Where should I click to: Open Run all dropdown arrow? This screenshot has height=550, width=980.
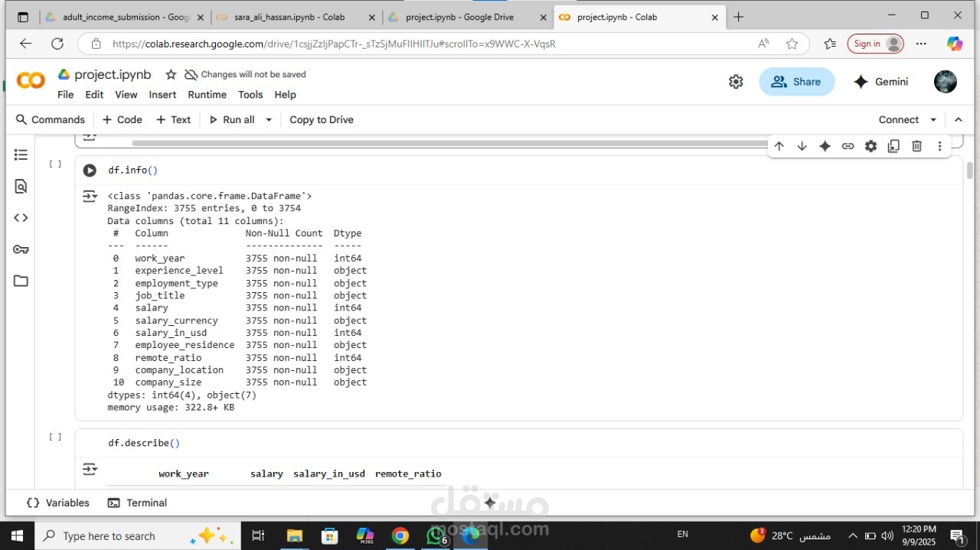coord(269,120)
